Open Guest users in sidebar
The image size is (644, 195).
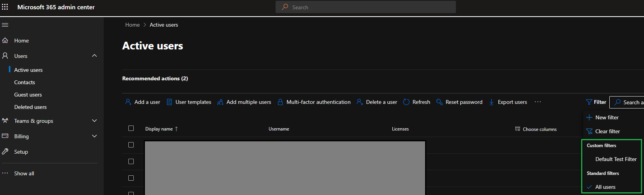[28, 95]
